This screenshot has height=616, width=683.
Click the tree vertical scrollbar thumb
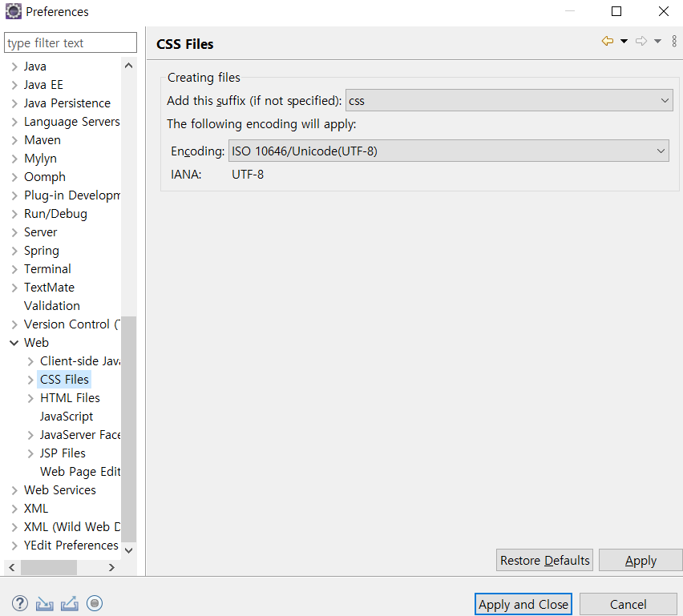(128, 429)
